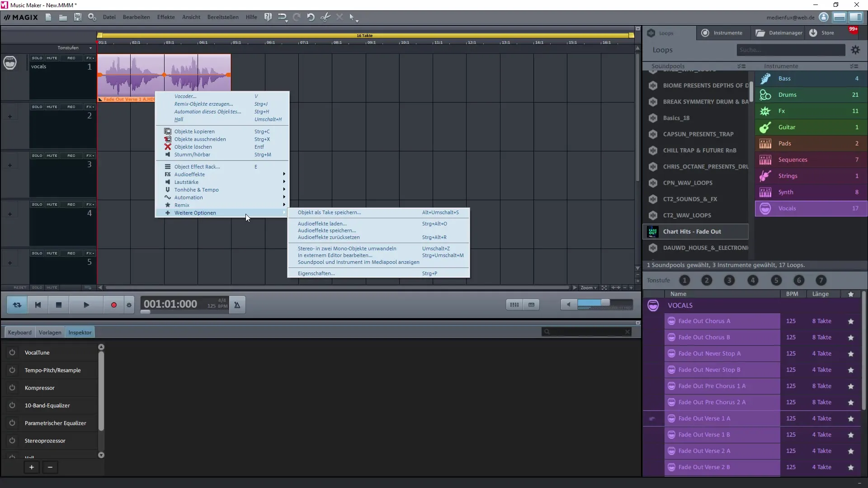
Task: Expand Lautstärke submenu arrow
Action: [284, 182]
